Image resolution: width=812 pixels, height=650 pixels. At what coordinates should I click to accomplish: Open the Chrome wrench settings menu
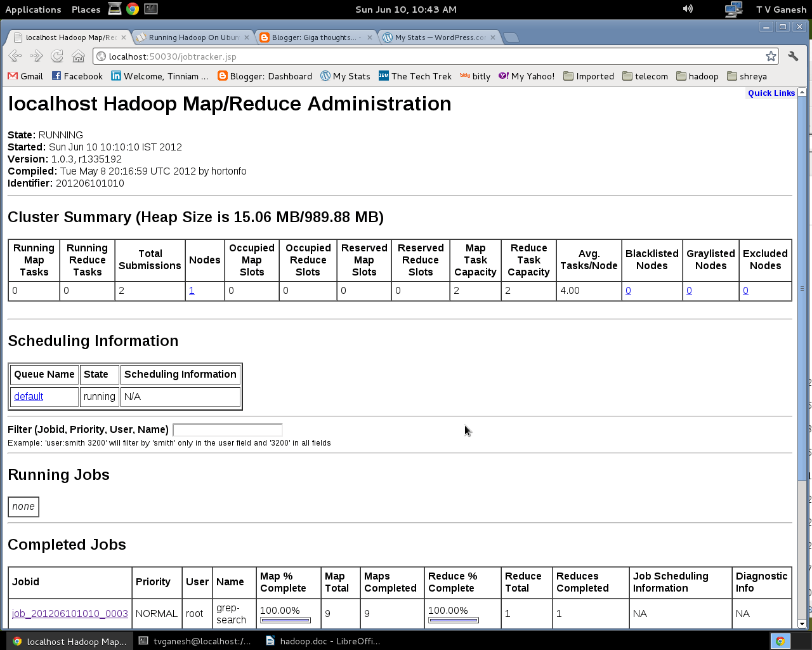pos(793,56)
